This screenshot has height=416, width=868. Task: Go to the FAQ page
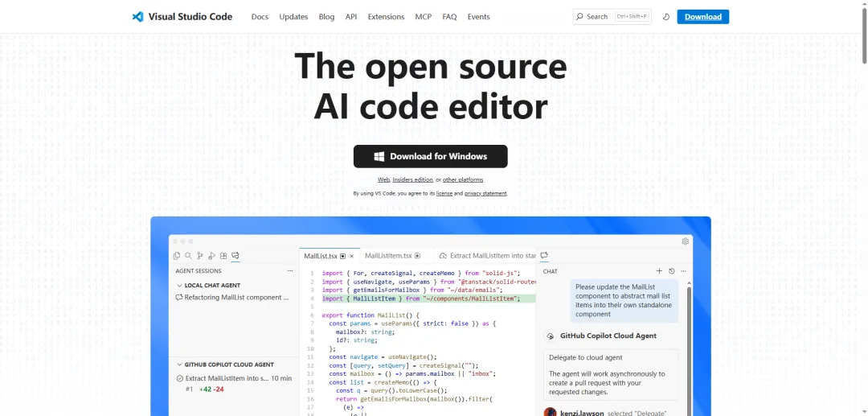coord(449,17)
